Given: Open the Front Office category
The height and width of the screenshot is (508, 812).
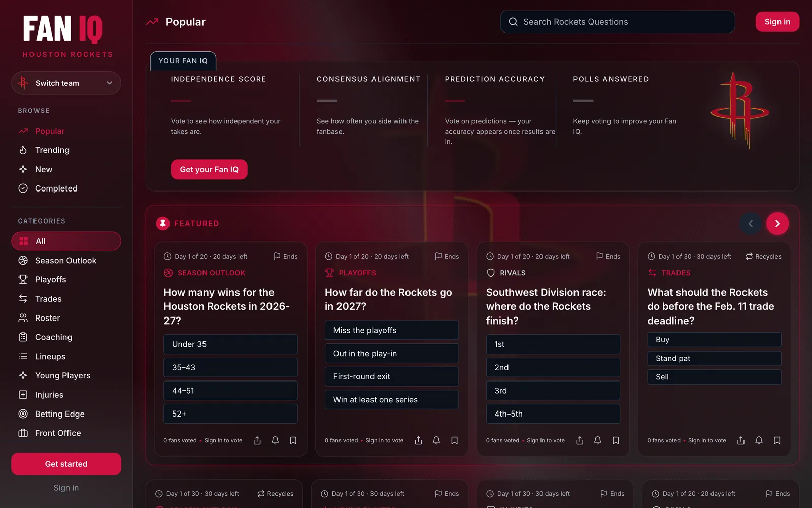Looking at the screenshot, I should pos(66,433).
